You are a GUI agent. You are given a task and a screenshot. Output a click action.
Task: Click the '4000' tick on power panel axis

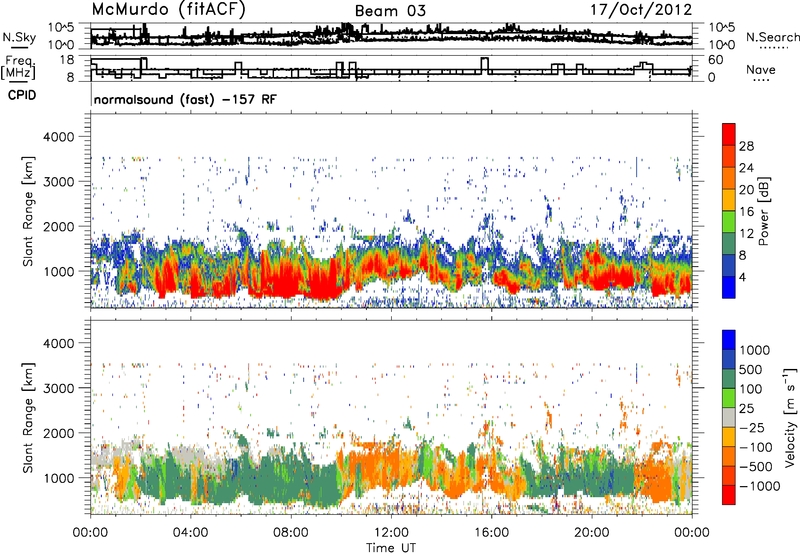(59, 137)
